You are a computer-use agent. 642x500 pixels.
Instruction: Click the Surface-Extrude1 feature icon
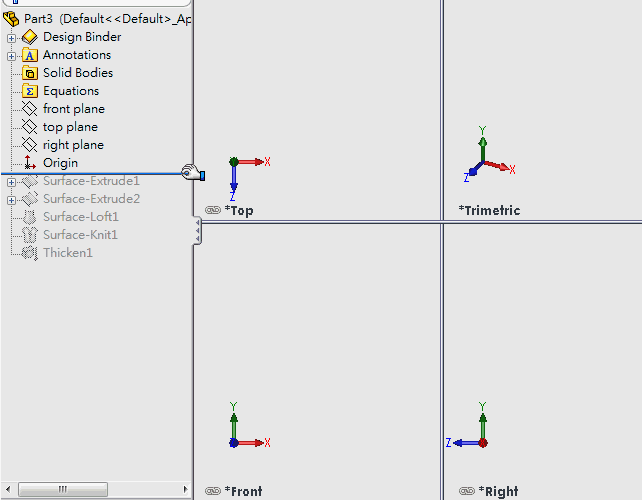pos(29,181)
